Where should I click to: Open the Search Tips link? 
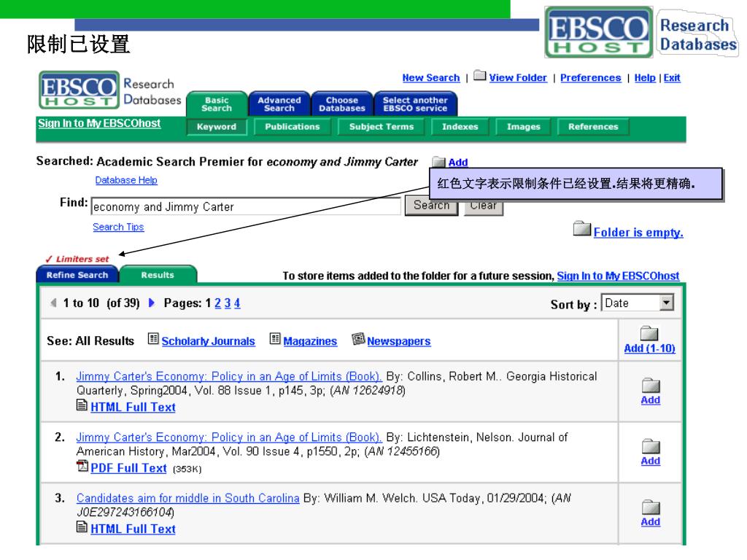pos(118,227)
